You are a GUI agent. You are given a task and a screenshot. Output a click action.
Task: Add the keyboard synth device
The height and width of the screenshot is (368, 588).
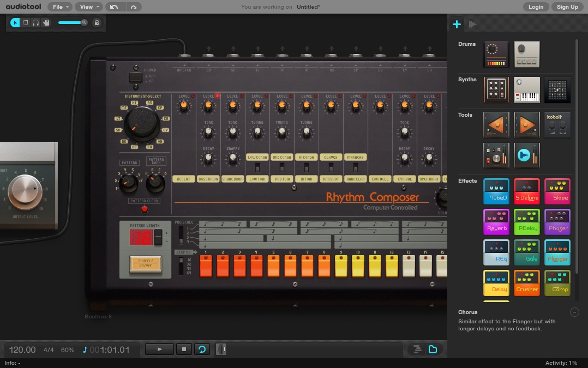tap(526, 90)
